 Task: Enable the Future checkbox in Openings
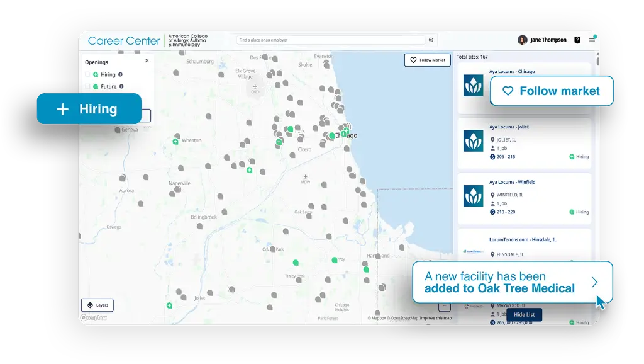[x=87, y=86]
